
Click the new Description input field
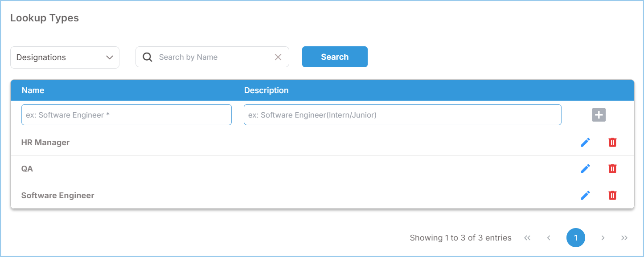tap(402, 115)
